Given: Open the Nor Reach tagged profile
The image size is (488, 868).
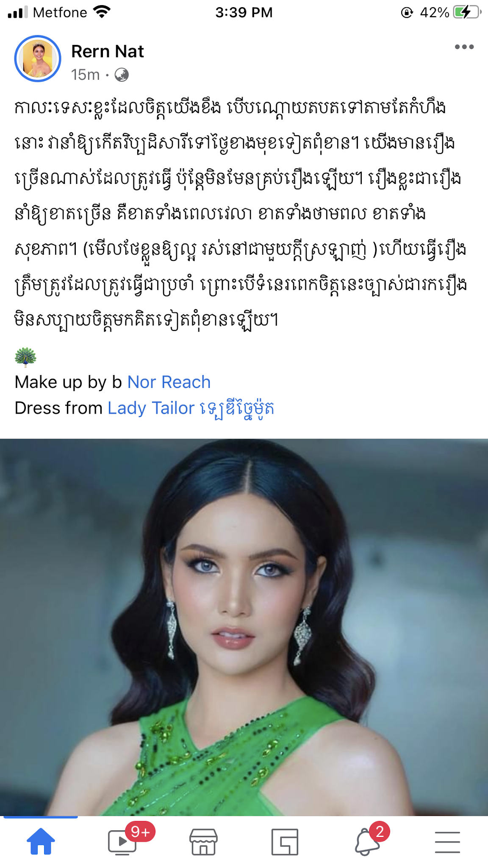Looking at the screenshot, I should (x=169, y=382).
